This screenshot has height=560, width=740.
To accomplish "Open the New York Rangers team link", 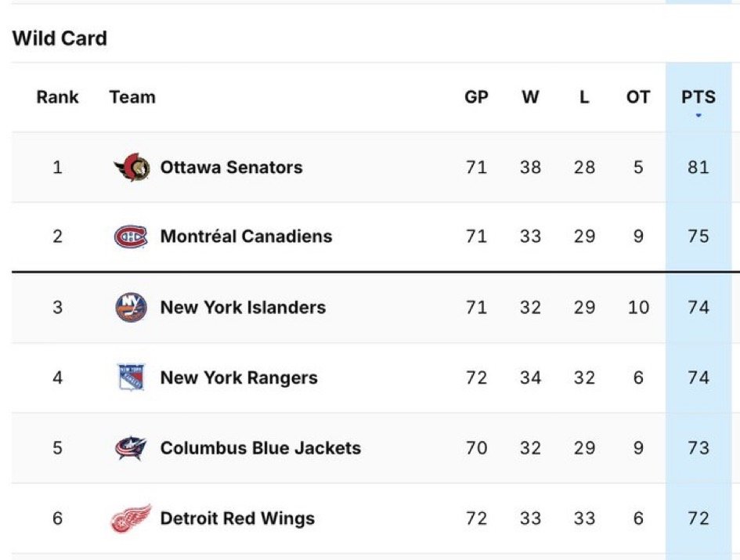I will (239, 378).
